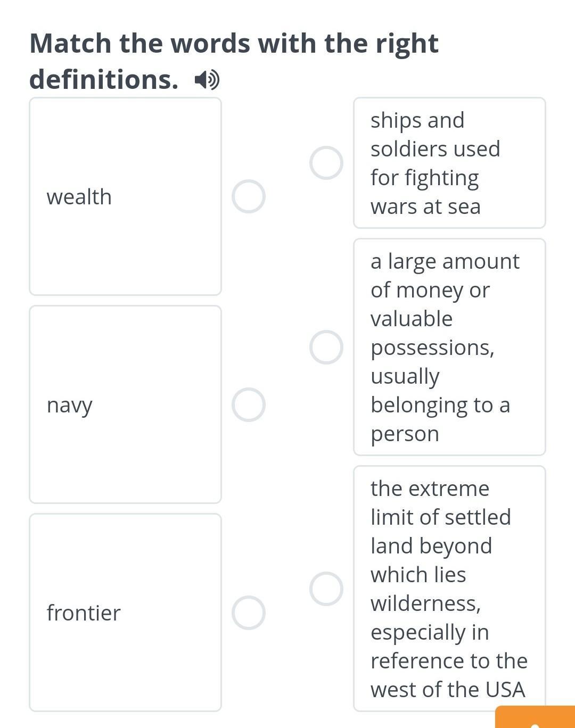Click the 'Match the words' heading text

[234, 43]
